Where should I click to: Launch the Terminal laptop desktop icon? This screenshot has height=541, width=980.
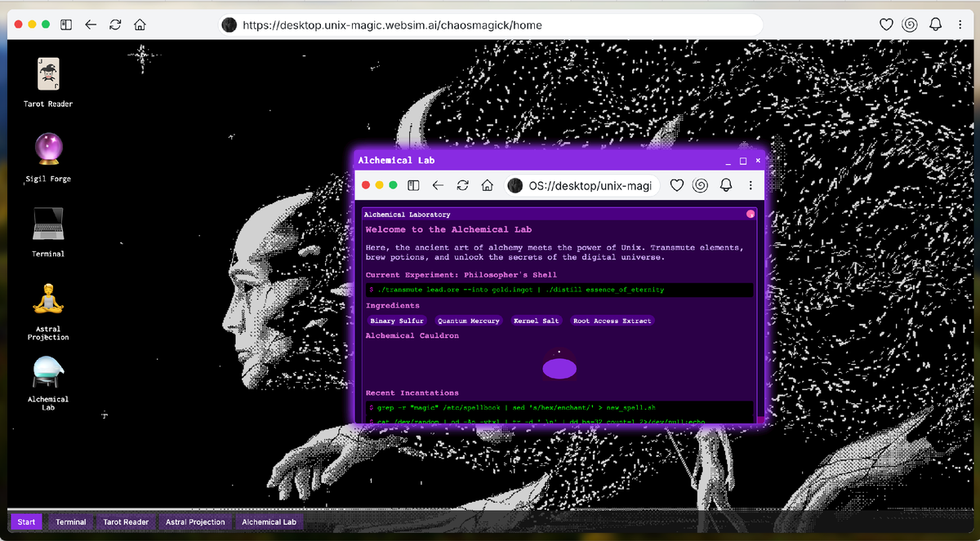[x=48, y=232]
